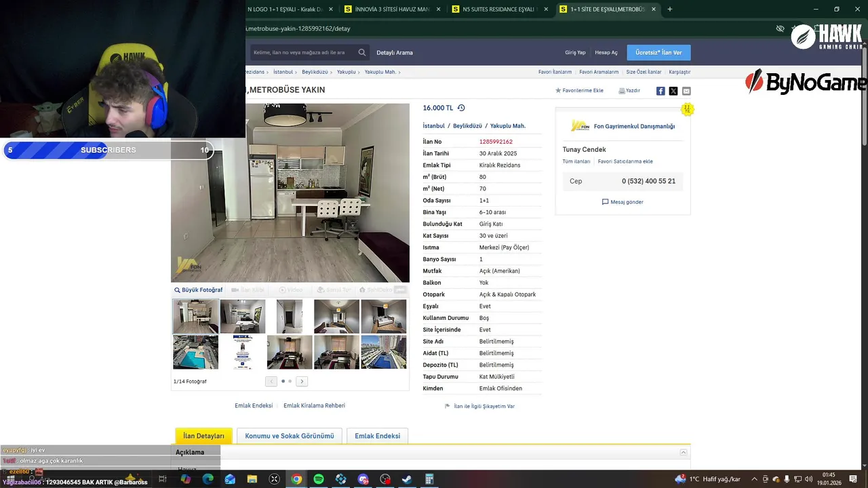Click the main listing photo
Viewport: 868px width, 488px height.
(x=290, y=192)
